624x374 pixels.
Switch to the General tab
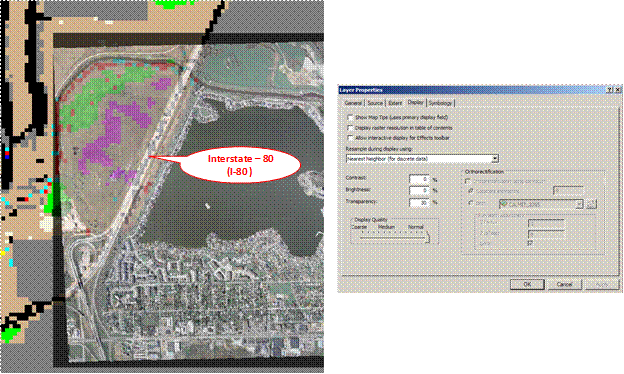353,103
